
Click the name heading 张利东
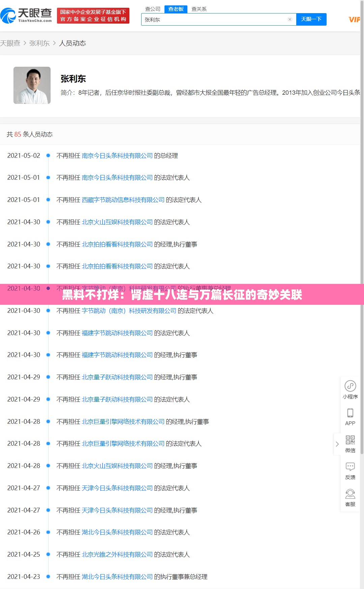click(73, 79)
